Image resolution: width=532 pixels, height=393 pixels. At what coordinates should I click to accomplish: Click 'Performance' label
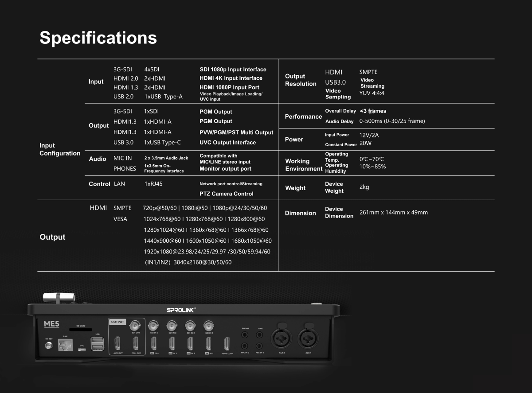(303, 117)
